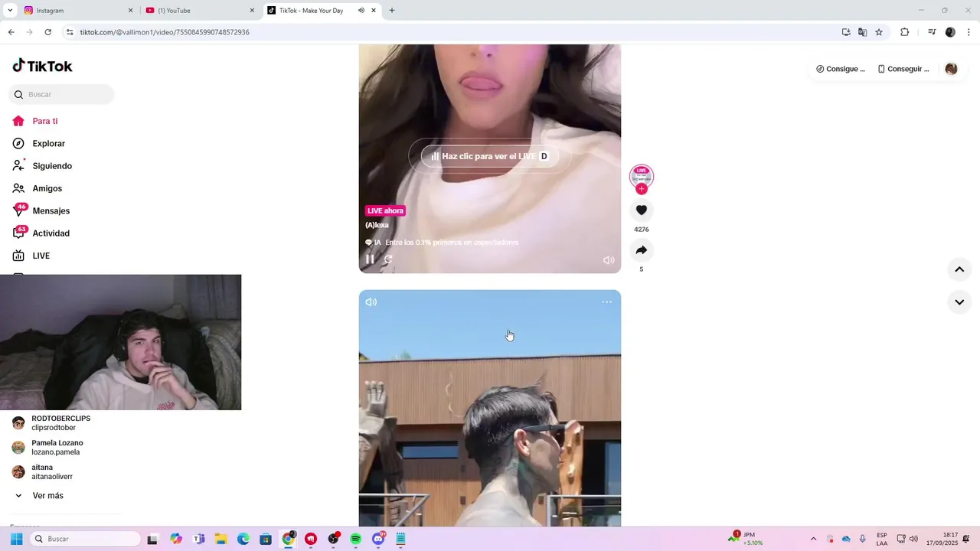This screenshot has width=980, height=551.
Task: Open Spotify from taskbar
Action: pyautogui.click(x=355, y=539)
